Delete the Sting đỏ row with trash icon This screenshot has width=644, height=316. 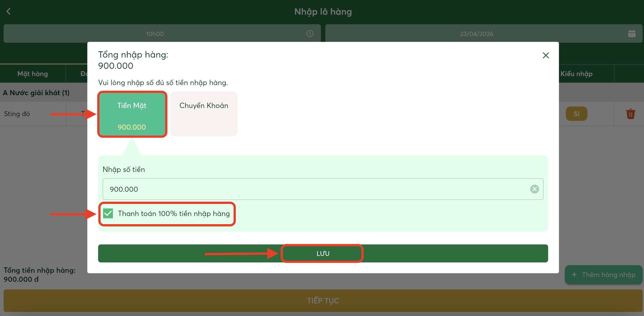pos(630,114)
